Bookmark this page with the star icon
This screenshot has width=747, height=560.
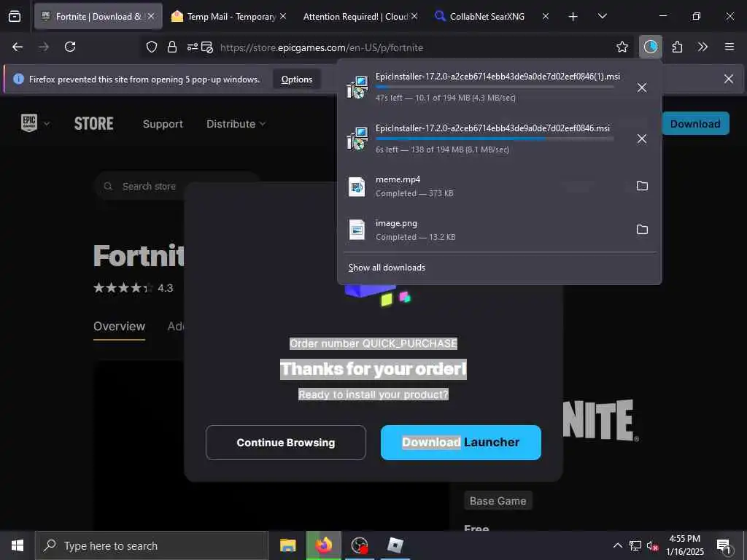pos(622,47)
